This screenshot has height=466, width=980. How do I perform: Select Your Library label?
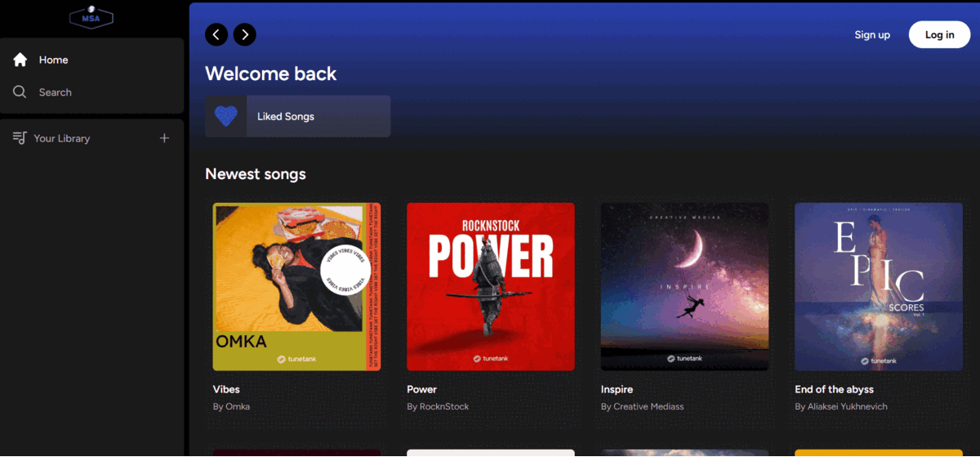(x=62, y=138)
